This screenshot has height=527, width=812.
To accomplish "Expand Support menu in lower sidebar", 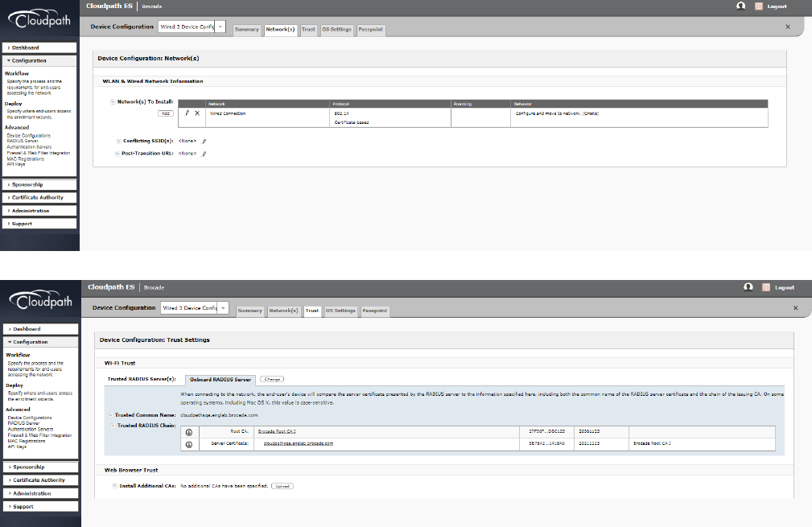I will [x=40, y=506].
